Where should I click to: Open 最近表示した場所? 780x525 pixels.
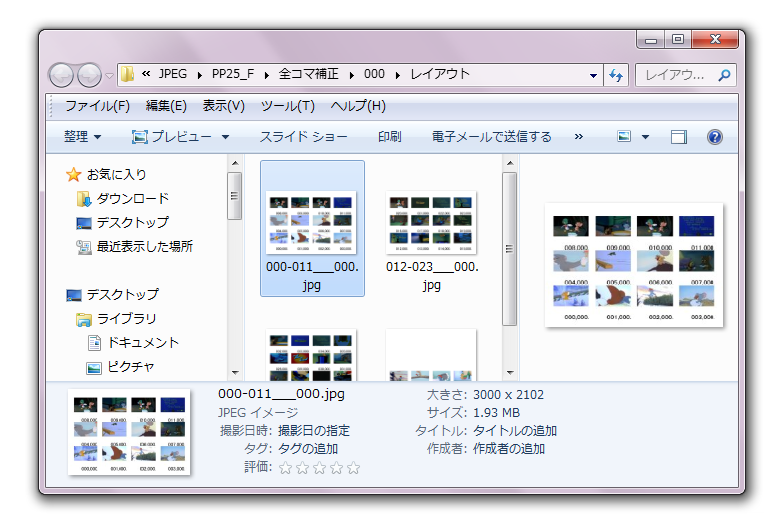coord(134,246)
